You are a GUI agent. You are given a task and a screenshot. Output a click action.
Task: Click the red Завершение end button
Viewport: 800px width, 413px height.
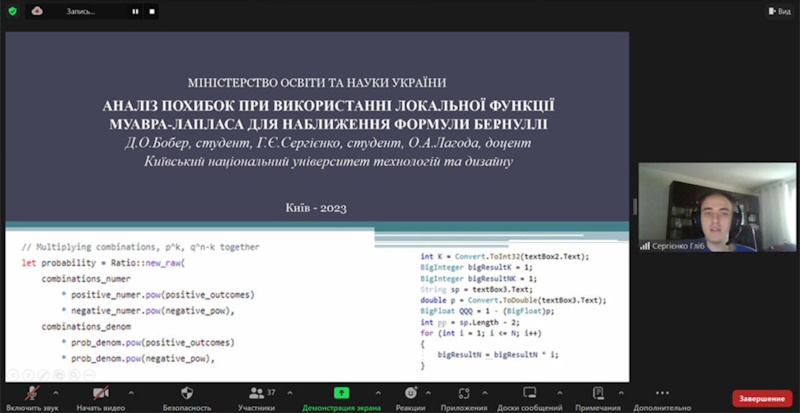(x=761, y=397)
